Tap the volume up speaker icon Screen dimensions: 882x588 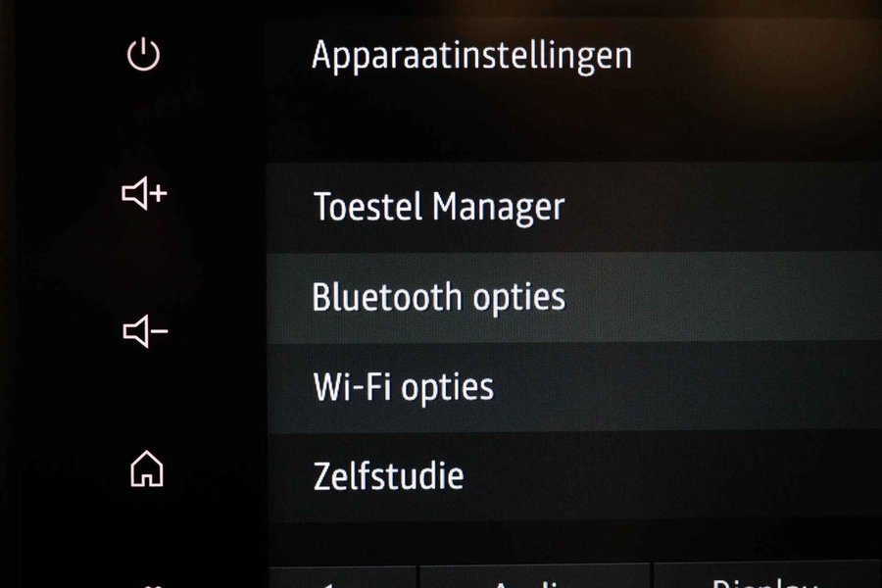click(x=145, y=194)
